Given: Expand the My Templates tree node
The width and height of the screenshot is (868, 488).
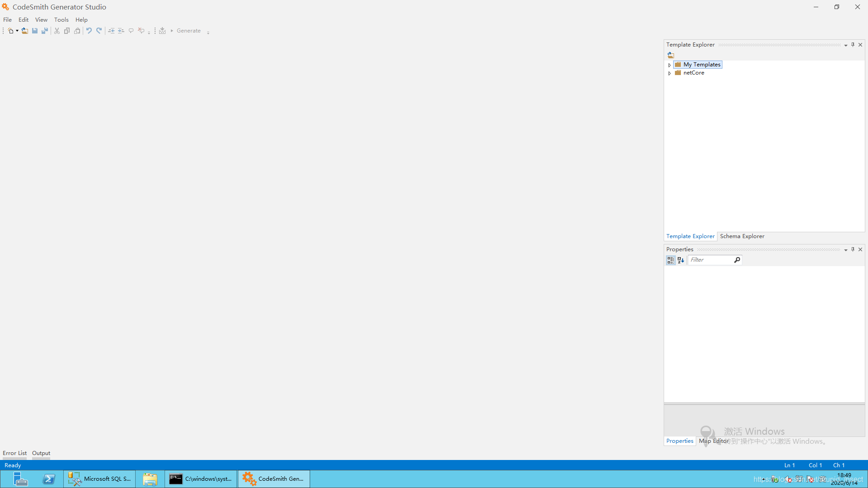Looking at the screenshot, I should [670, 64].
